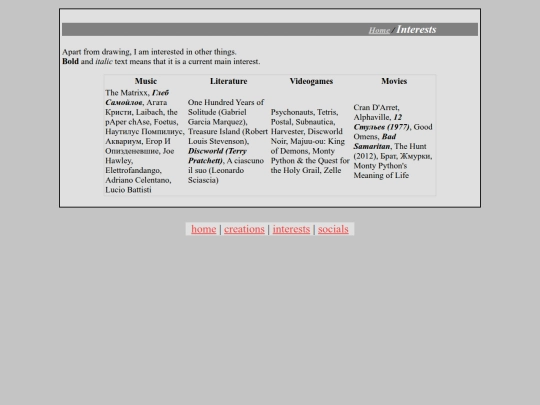Click the word 'Bold' in the legend sentence

click(x=70, y=61)
